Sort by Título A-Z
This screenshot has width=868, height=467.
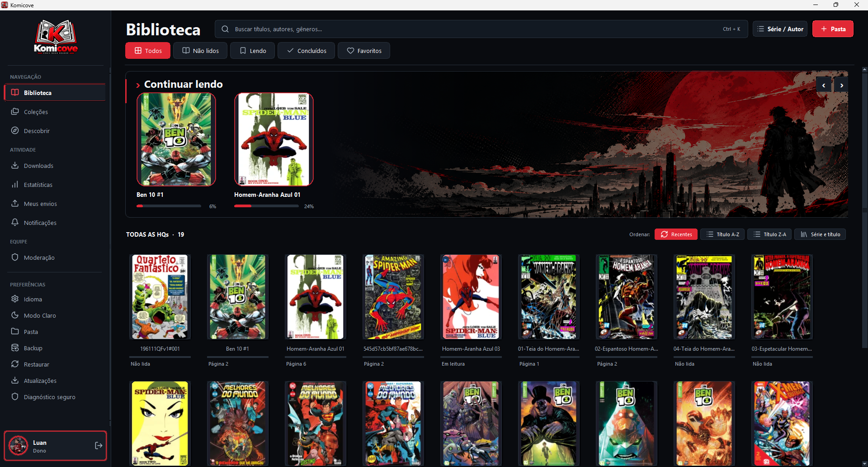coord(722,234)
